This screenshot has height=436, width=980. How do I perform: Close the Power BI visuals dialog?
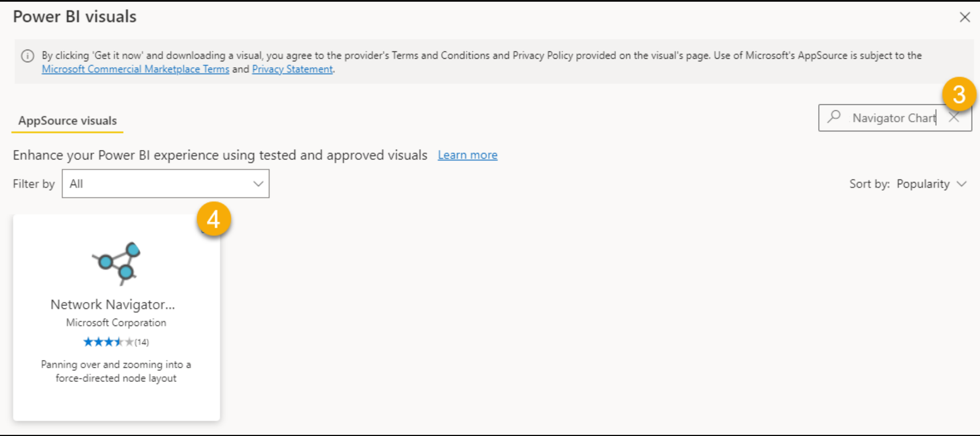[x=965, y=17]
